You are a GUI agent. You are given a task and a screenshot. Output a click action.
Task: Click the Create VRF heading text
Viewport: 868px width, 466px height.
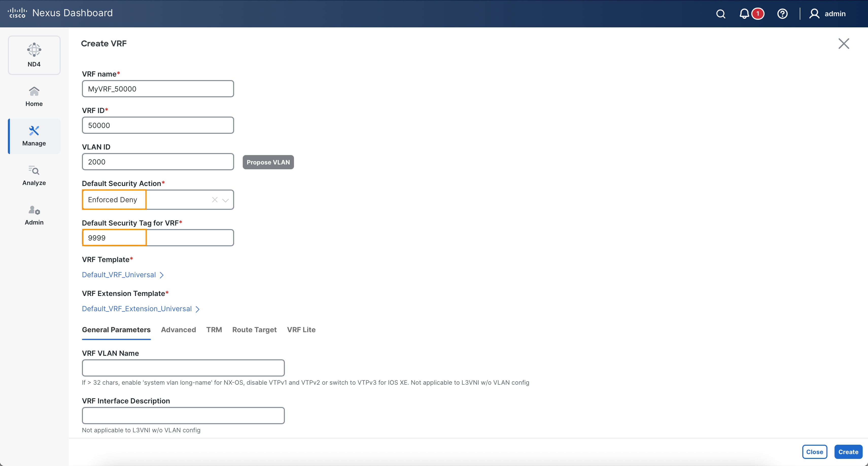coord(104,43)
